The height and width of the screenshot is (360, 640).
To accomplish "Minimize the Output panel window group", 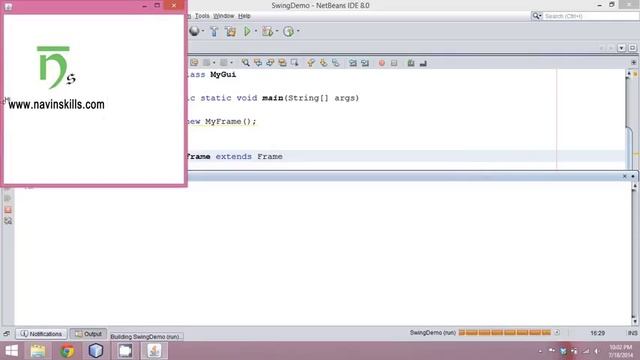I will click(x=633, y=176).
